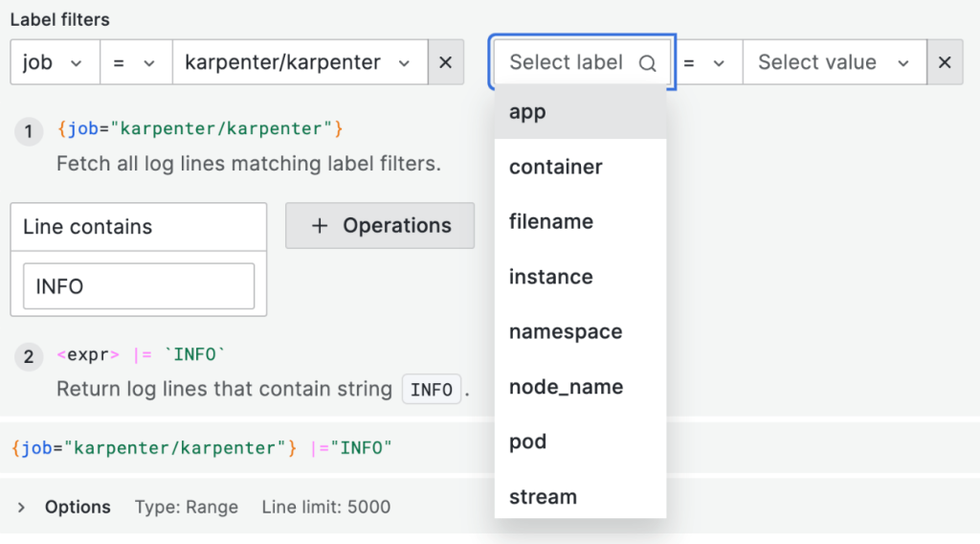980x544 pixels.
Task: Focus the Select label search input
Action: (567, 63)
